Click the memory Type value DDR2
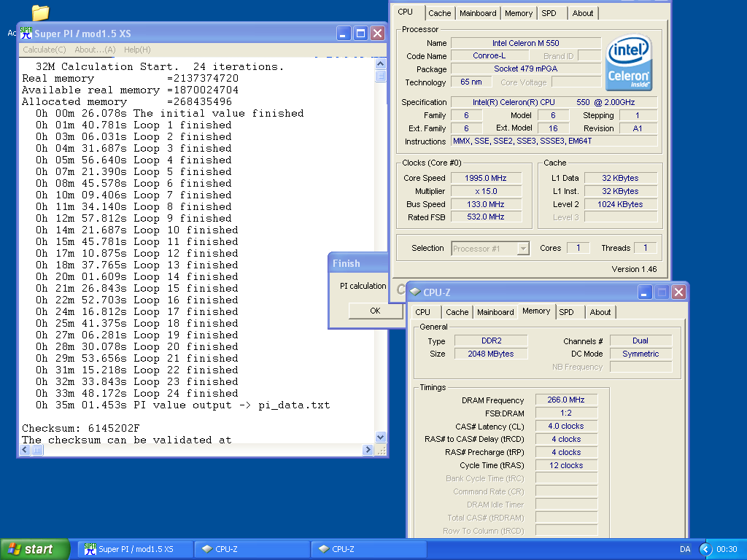The height and width of the screenshot is (560, 747). point(491,341)
